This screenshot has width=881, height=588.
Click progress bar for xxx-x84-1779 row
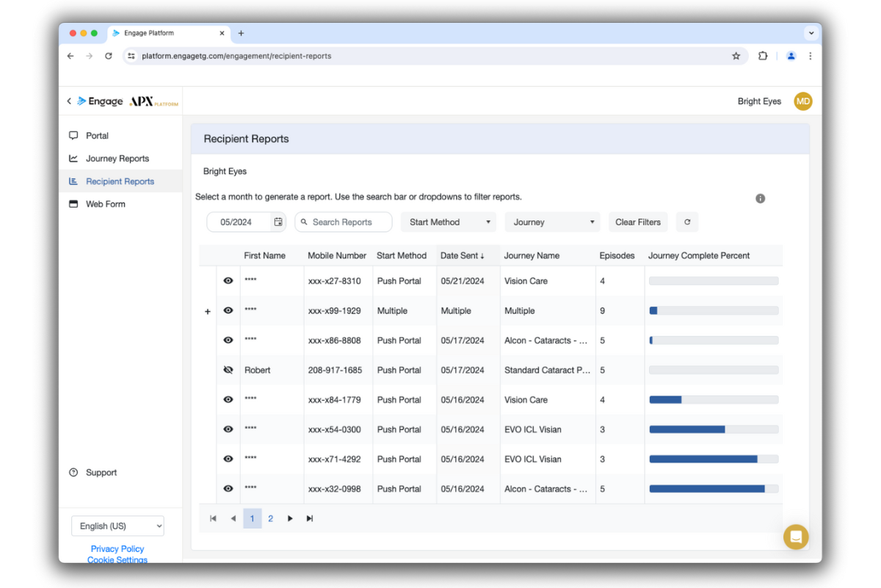[x=714, y=399]
